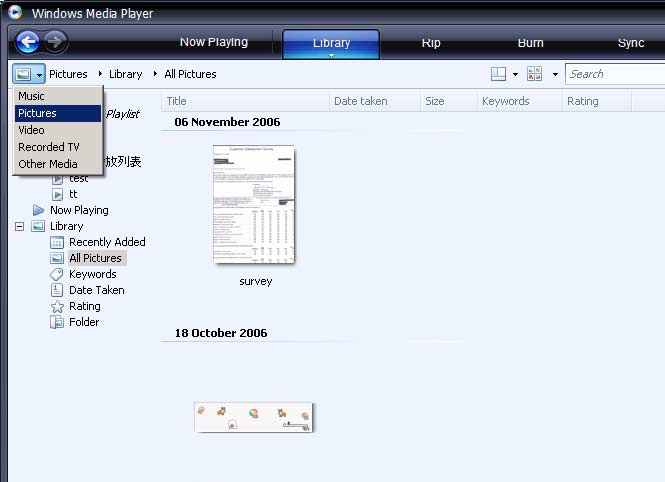Select the tt playlist label
The width and height of the screenshot is (665, 482).
(73, 194)
